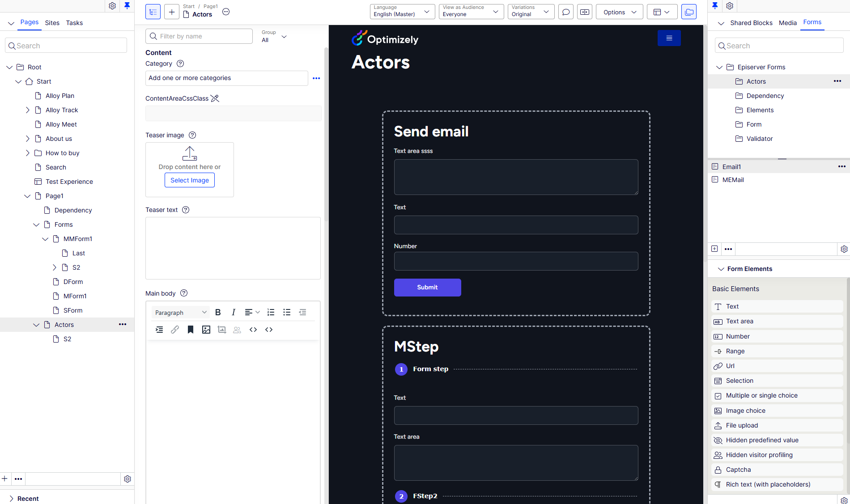
Task: Click the Bold formatting icon
Action: (x=218, y=312)
